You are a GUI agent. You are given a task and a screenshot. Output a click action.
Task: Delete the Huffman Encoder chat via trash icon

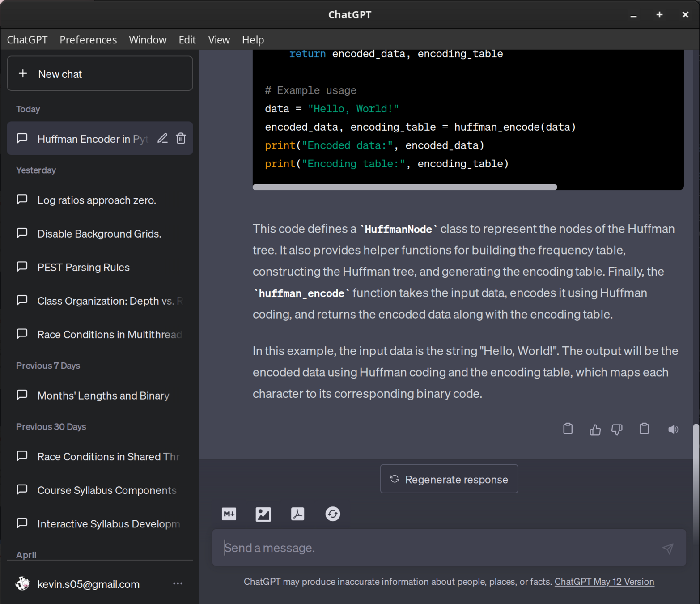(181, 139)
